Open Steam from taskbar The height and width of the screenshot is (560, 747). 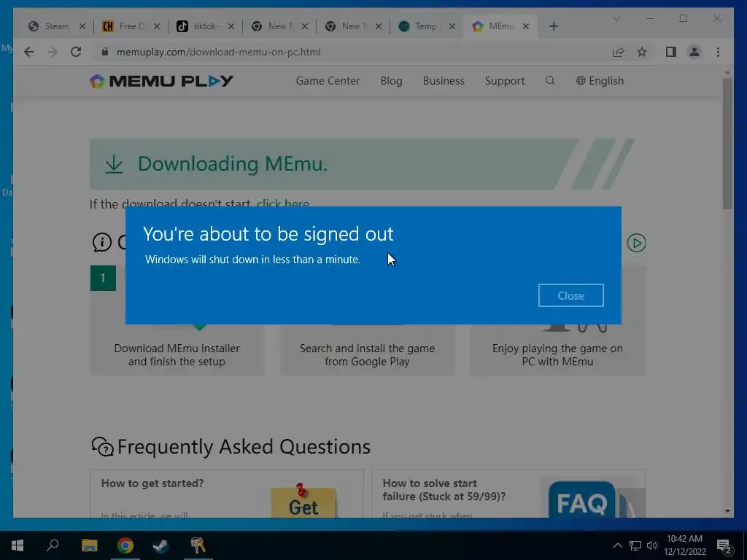161,545
